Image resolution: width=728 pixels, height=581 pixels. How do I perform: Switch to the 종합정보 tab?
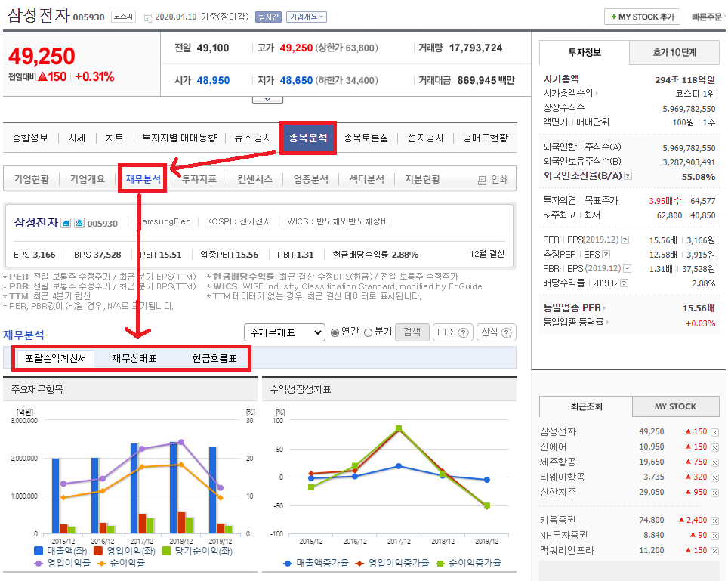(x=30, y=138)
